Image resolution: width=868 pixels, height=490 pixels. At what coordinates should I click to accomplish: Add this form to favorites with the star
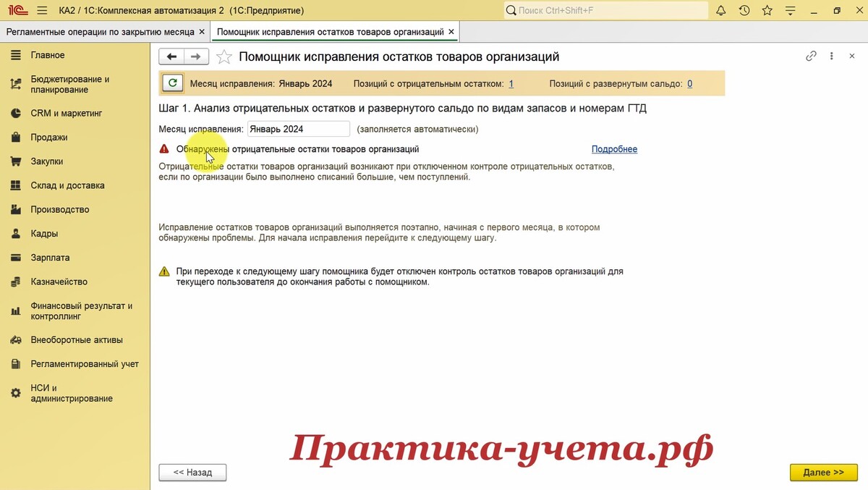[x=224, y=56]
